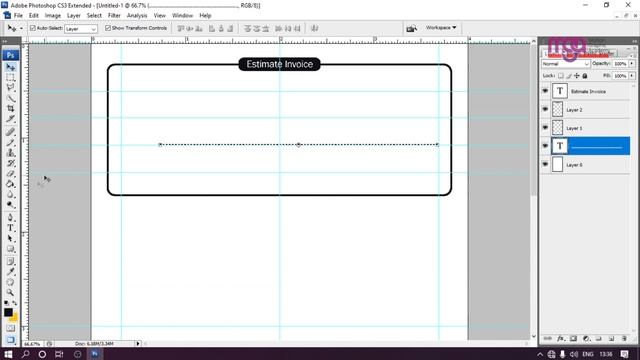Viewport: 640px width, 360px height.
Task: Open the Image menu
Action: pos(53,16)
